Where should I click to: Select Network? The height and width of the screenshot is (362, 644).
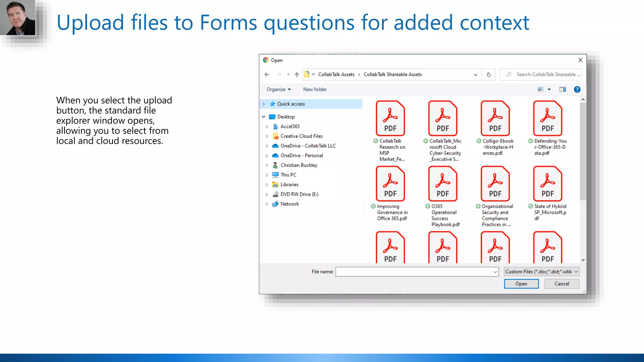290,204
